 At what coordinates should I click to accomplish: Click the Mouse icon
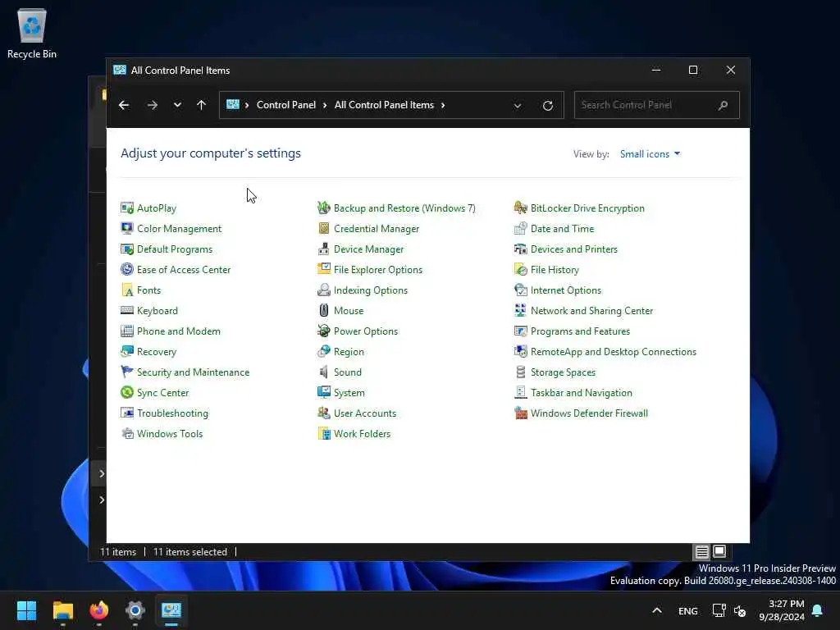323,310
